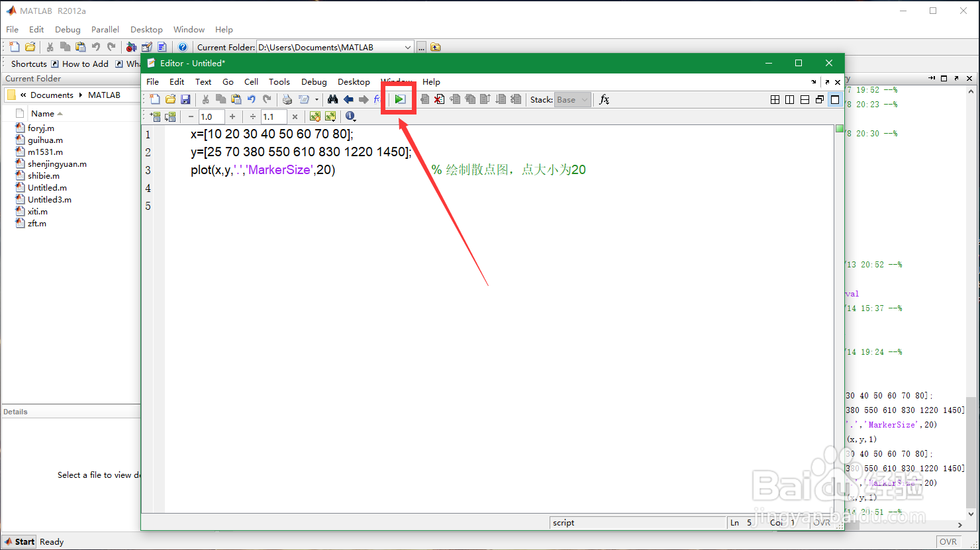Screen dimensions: 980x550
Task: Open the Editor's Go menu
Action: (228, 81)
